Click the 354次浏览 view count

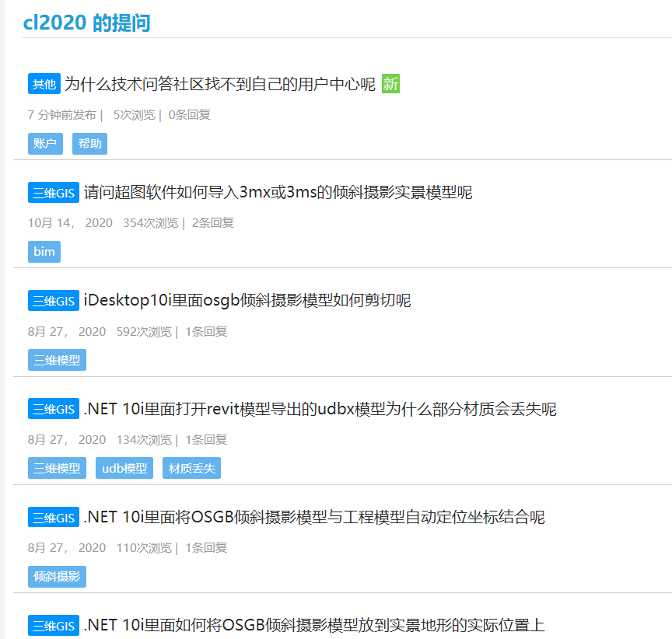(x=150, y=223)
